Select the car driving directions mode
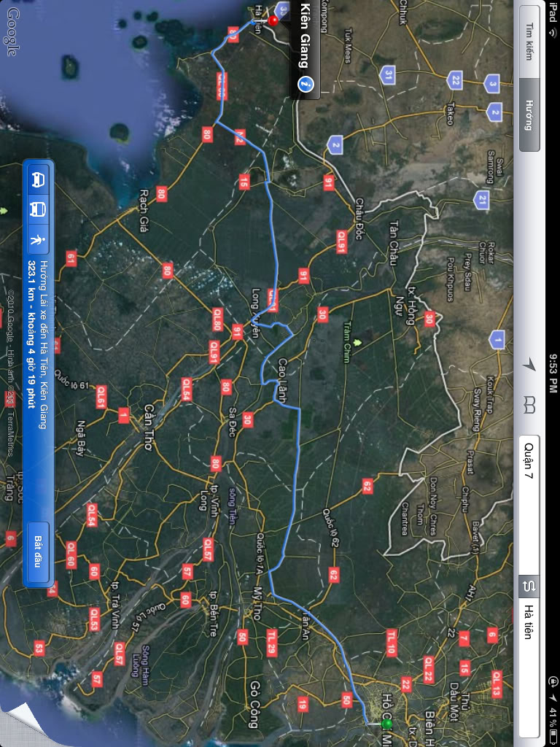 click(x=38, y=180)
